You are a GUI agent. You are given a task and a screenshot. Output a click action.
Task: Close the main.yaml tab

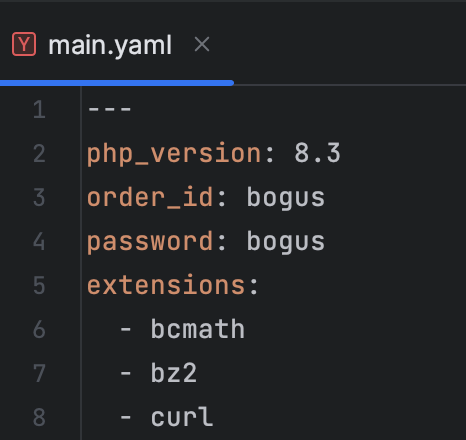(202, 44)
